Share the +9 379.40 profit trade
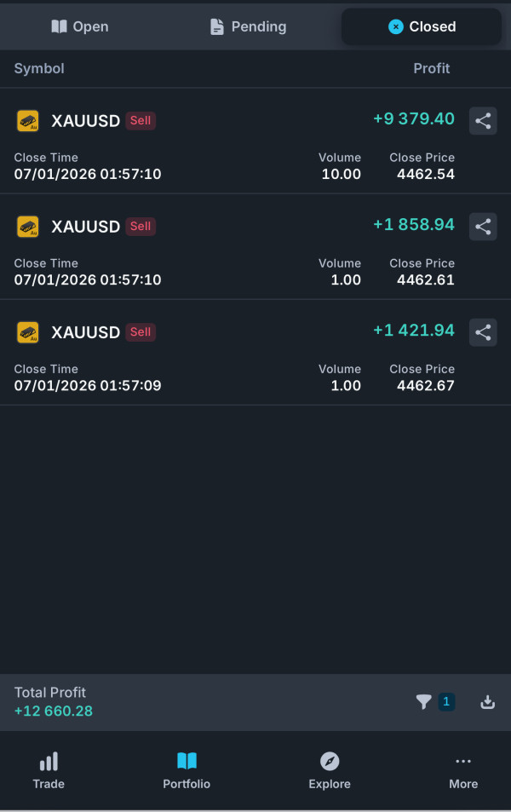 [483, 121]
